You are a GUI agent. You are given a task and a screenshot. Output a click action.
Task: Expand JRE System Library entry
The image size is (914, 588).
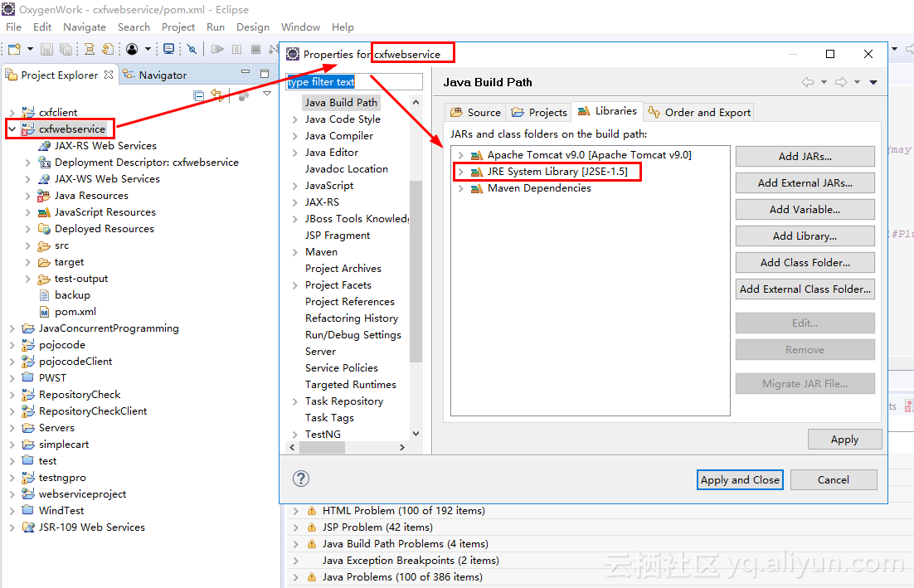pyautogui.click(x=460, y=172)
